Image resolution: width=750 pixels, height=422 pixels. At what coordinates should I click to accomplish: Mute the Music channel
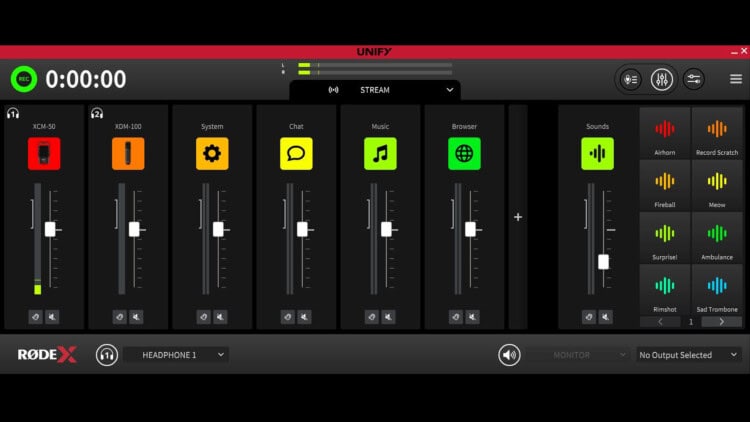[388, 317]
